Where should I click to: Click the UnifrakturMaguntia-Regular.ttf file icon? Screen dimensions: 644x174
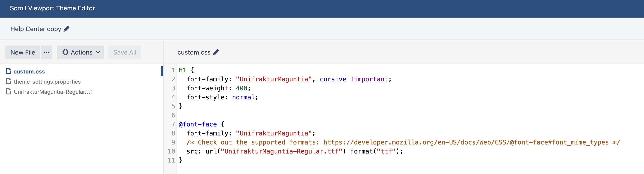9,92
